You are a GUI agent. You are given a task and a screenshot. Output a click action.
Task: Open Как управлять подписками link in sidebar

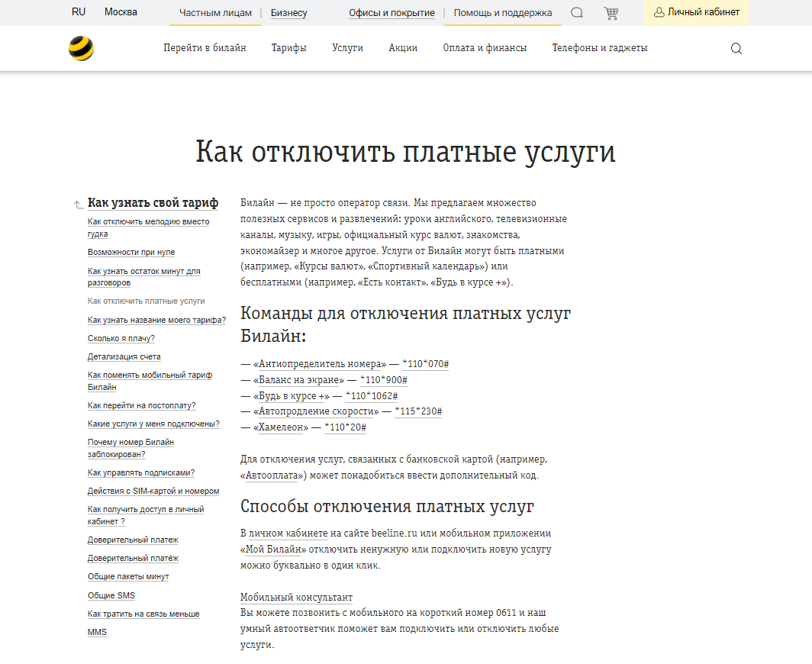[140, 472]
